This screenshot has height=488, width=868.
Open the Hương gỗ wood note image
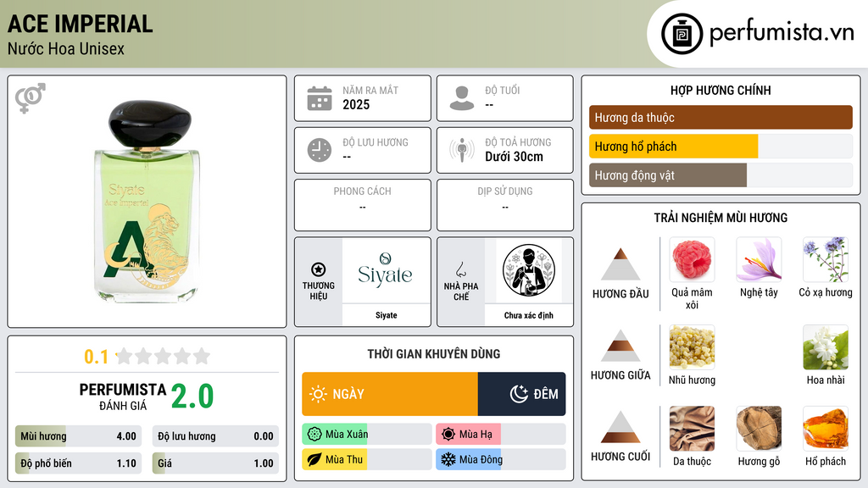(759, 428)
